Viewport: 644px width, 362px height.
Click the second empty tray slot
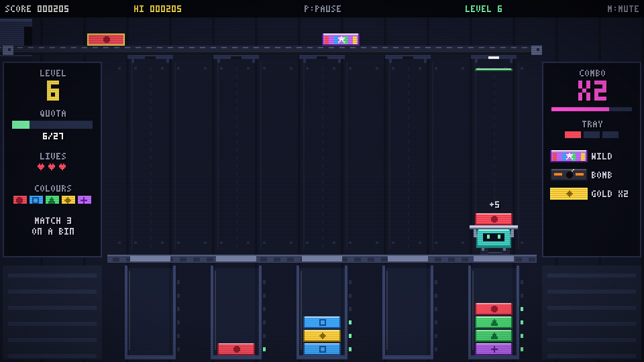tap(592, 135)
